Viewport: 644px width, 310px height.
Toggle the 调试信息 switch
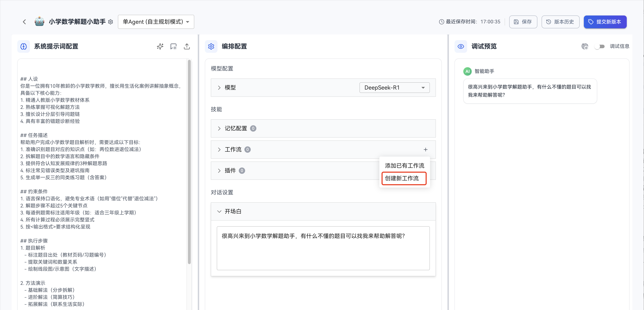(x=599, y=46)
